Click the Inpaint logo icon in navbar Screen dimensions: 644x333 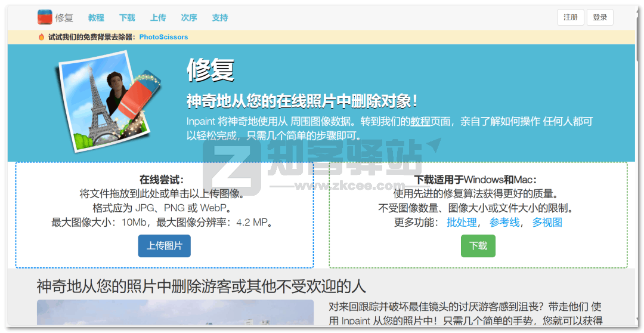tap(45, 17)
